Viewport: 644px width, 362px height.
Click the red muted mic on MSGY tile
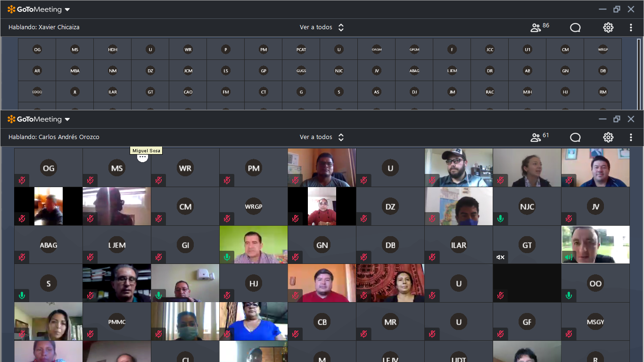point(569,334)
